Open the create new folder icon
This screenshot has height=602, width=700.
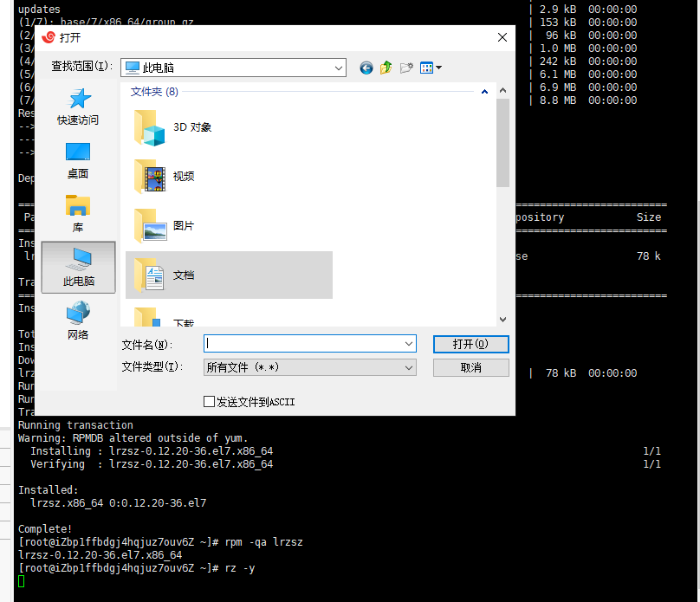[407, 67]
